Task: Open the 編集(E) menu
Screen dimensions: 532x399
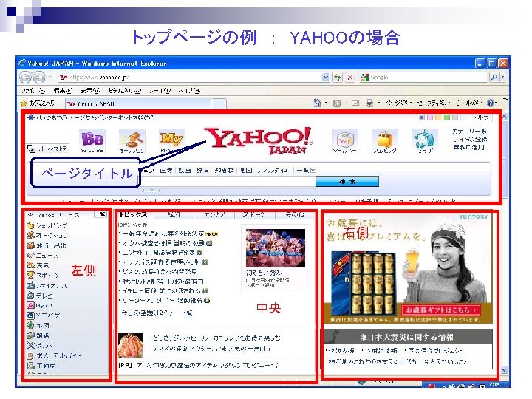Action: (63, 91)
